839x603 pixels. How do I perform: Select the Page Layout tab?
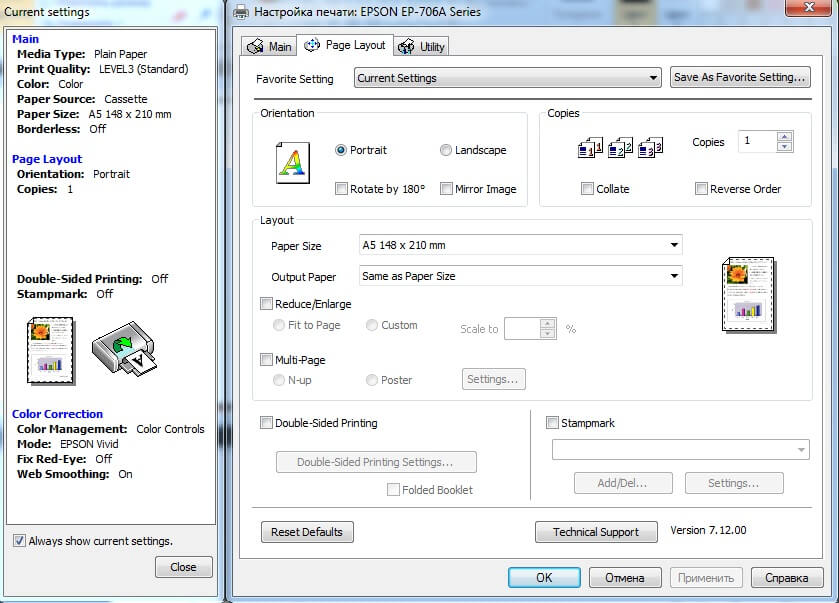345,45
